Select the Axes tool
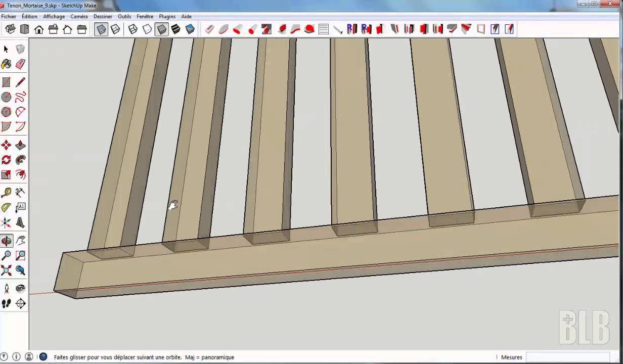 pos(6,222)
